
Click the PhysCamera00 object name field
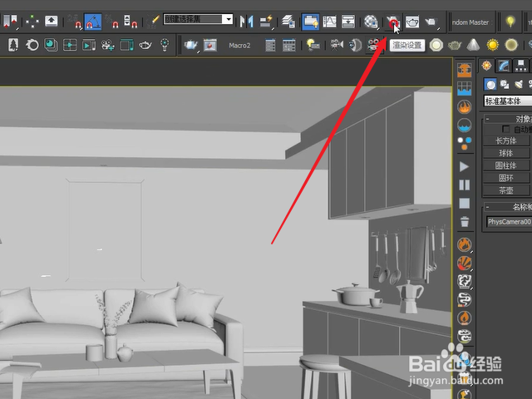[x=509, y=222]
